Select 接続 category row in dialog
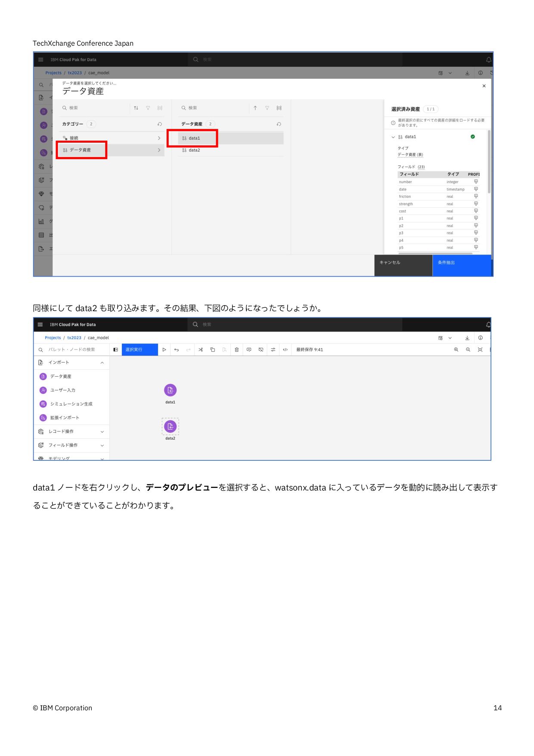534x756 pixels. tap(112, 138)
